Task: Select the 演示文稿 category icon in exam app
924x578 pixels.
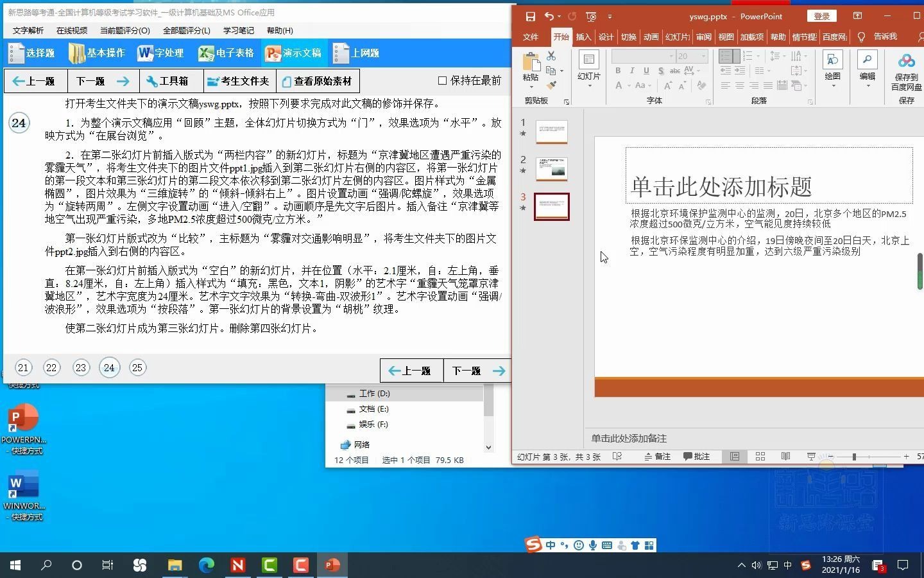Action: tap(293, 53)
